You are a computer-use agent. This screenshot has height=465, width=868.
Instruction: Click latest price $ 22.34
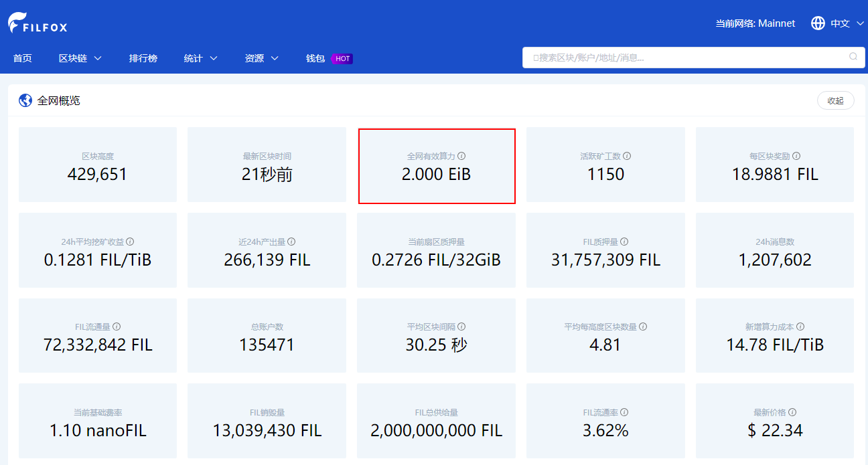click(x=775, y=431)
